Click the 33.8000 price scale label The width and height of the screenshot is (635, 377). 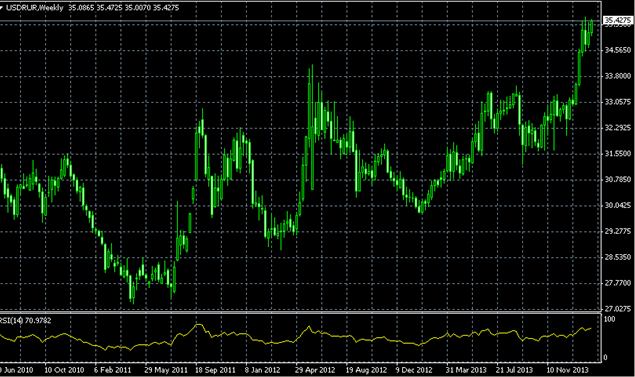pos(618,76)
